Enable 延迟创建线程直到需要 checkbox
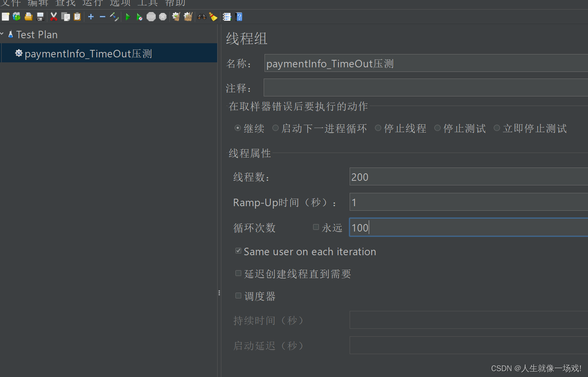This screenshot has width=588, height=377. click(238, 273)
